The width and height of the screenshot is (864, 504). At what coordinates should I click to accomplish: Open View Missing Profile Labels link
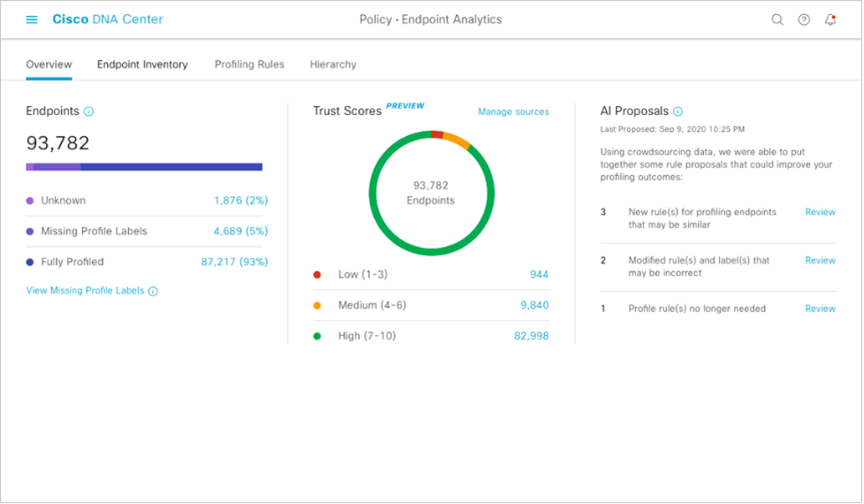[85, 290]
